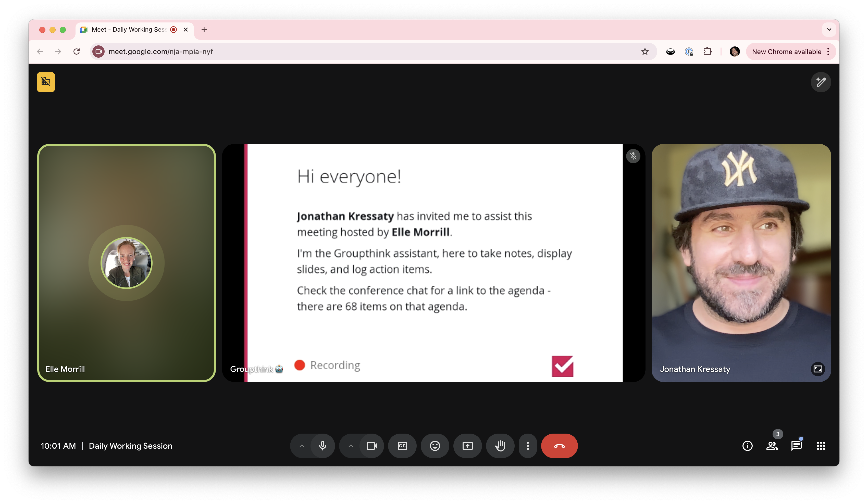Select the Jonathan Kressaty video tile
This screenshot has height=504, width=868.
741,263
